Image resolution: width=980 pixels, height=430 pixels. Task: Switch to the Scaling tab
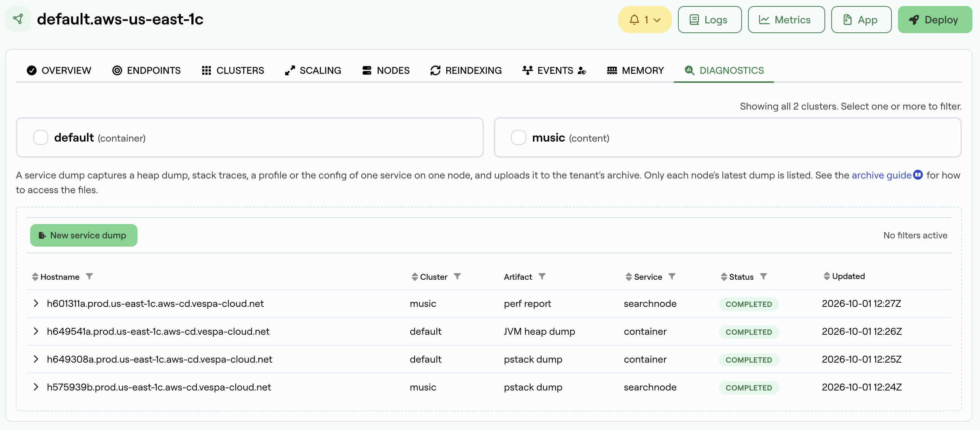point(313,70)
